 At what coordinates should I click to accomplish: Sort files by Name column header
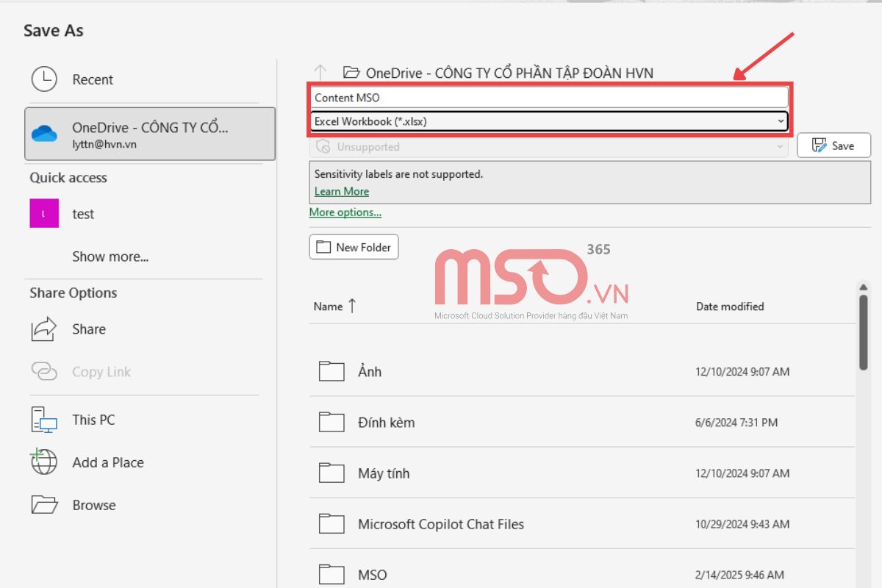(328, 306)
